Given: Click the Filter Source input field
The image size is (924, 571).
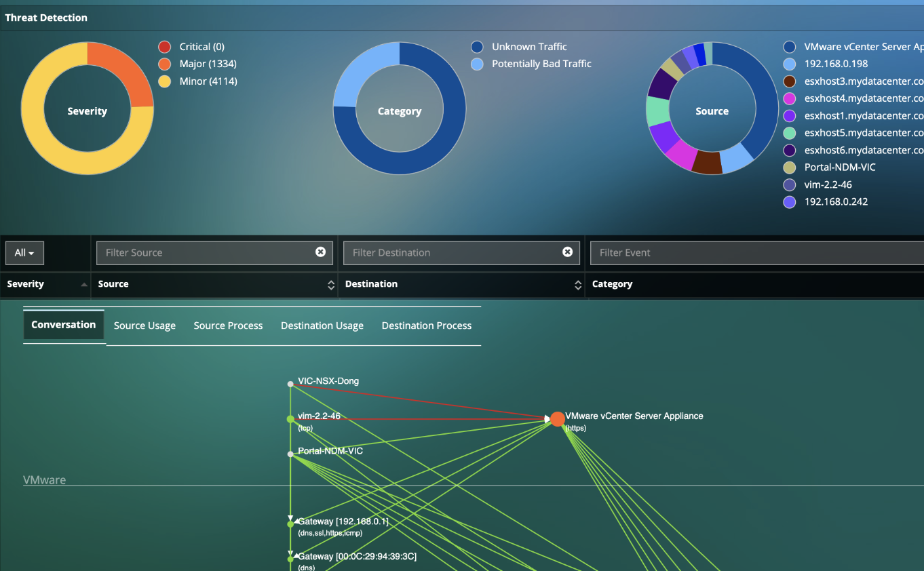Looking at the screenshot, I should coord(214,252).
